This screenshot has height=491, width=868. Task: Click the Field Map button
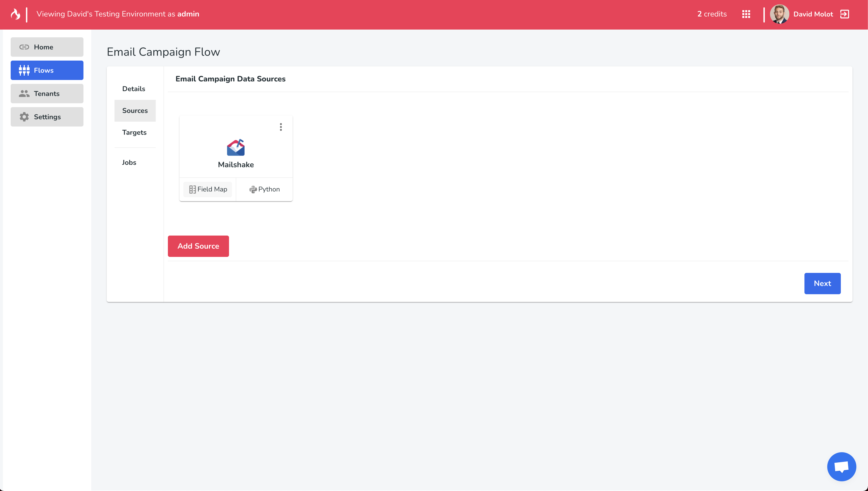[x=208, y=189]
